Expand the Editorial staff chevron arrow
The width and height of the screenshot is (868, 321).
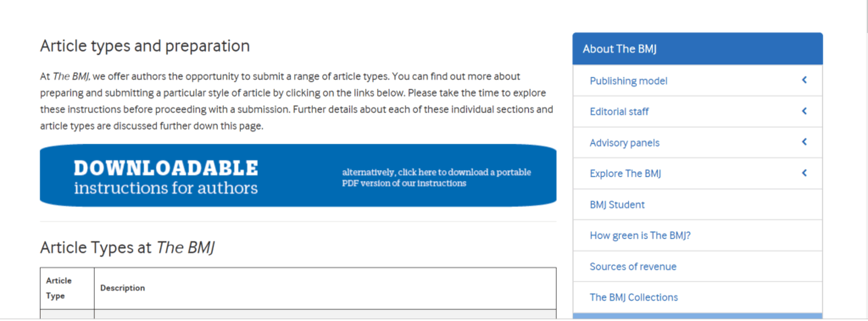point(804,111)
